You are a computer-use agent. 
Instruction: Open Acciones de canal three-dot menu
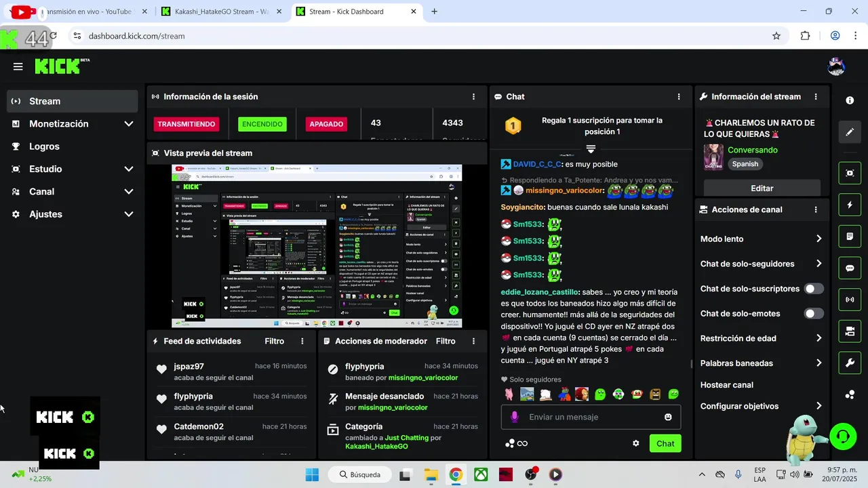coord(816,210)
